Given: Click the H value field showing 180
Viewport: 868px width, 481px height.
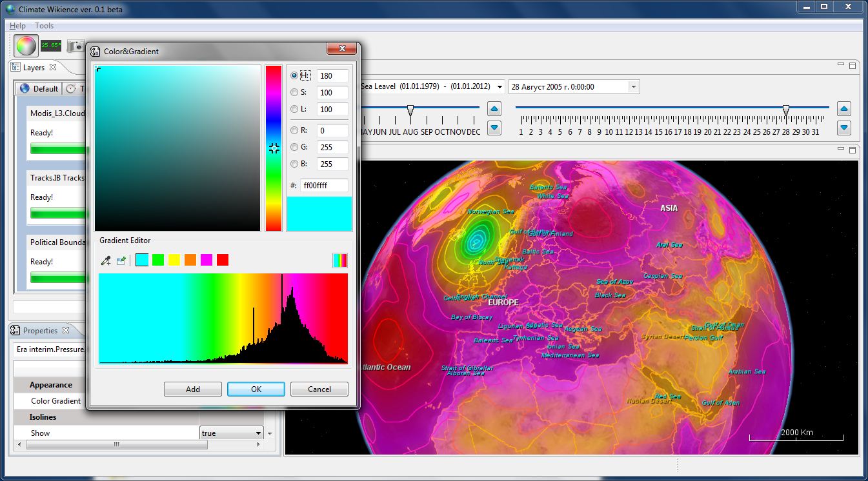Looking at the screenshot, I should point(332,75).
